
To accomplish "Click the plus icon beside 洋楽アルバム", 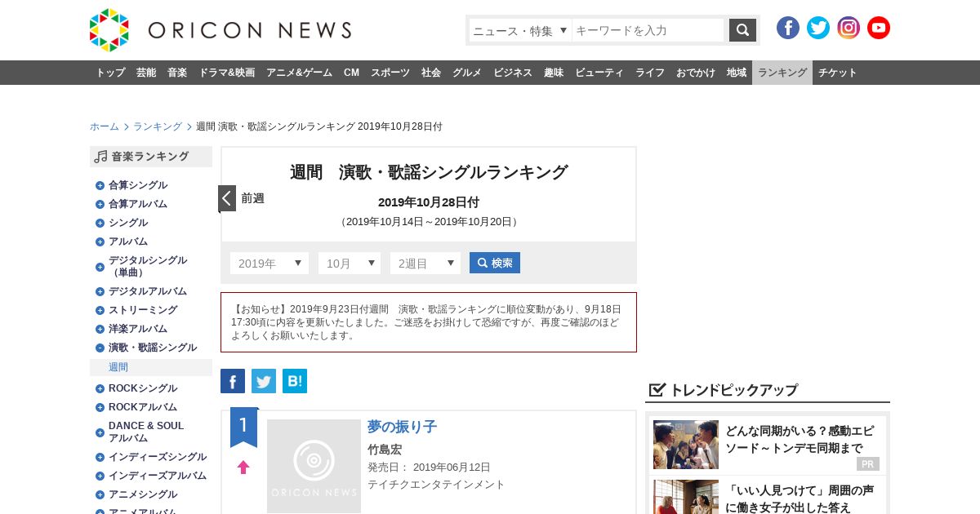I will pyautogui.click(x=100, y=329).
